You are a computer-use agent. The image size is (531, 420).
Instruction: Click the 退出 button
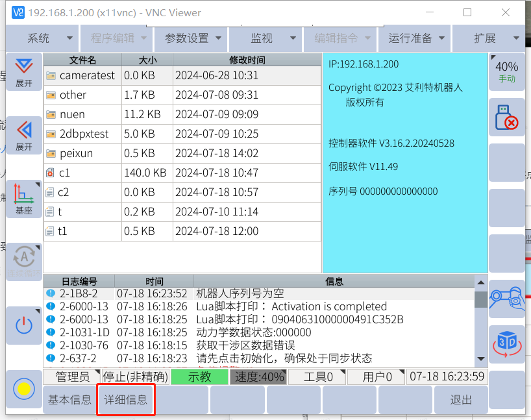click(460, 400)
